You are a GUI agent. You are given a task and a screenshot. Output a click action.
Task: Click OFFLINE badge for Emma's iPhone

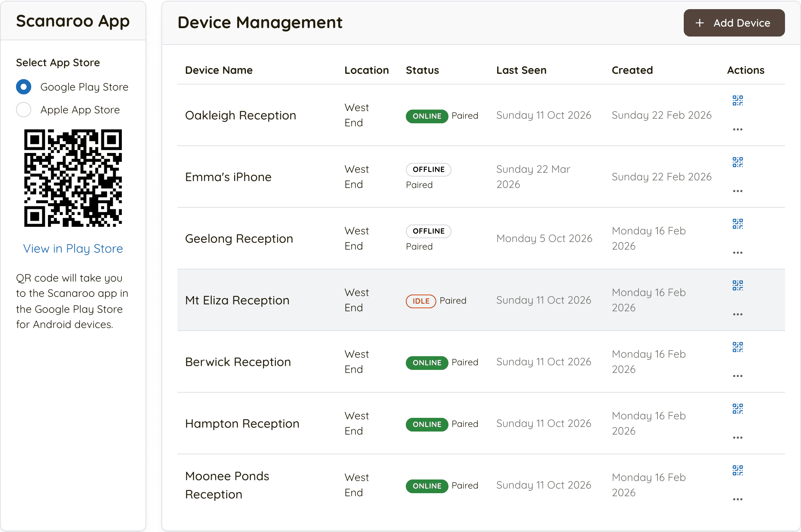pos(428,169)
